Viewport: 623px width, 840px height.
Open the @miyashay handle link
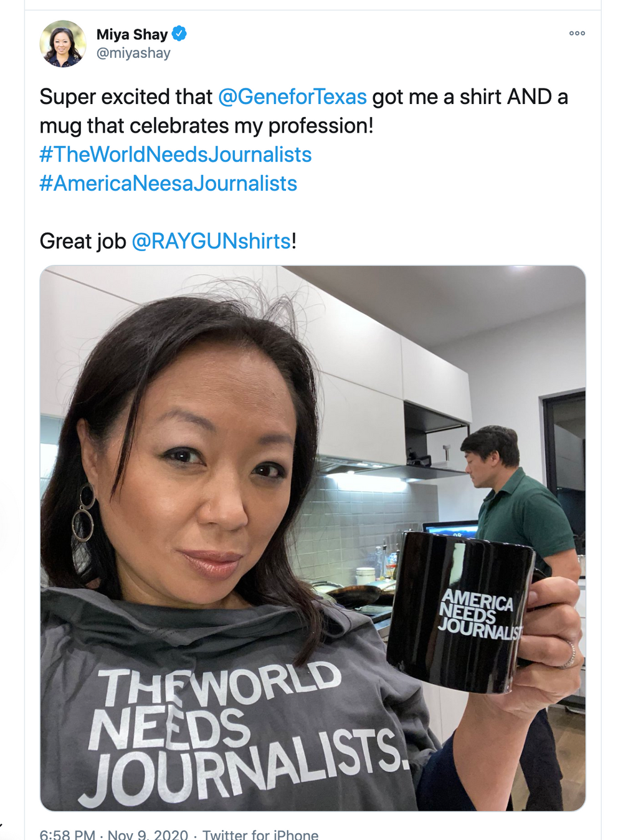point(133,54)
